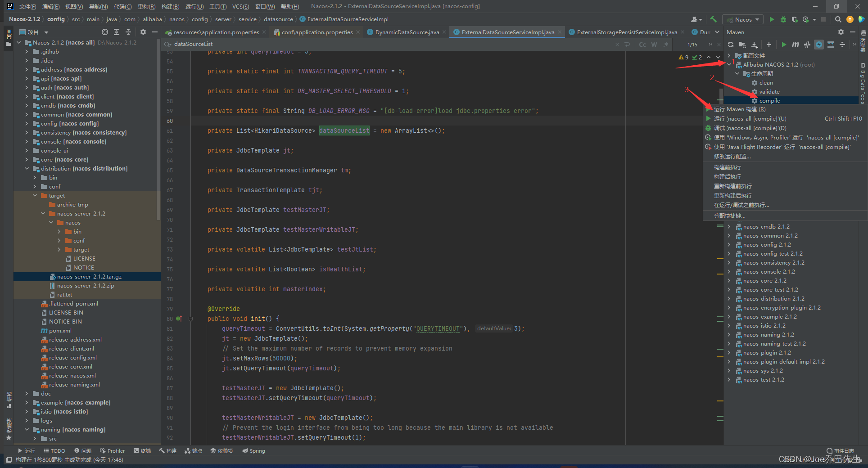Expand all in the Project panel
The height and width of the screenshot is (468, 868).
117,32
